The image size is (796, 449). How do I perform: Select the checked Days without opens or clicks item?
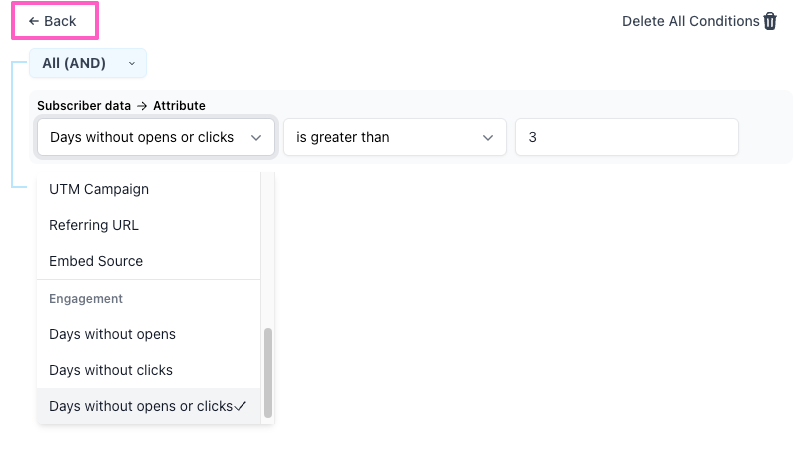coord(149,406)
